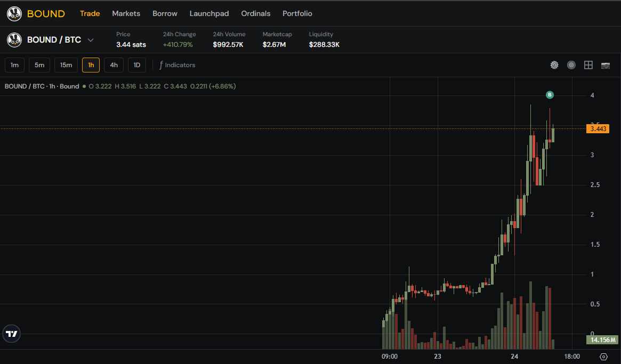This screenshot has height=364, width=621.
Task: Click the 0.5 price axis label
Action: click(595, 304)
